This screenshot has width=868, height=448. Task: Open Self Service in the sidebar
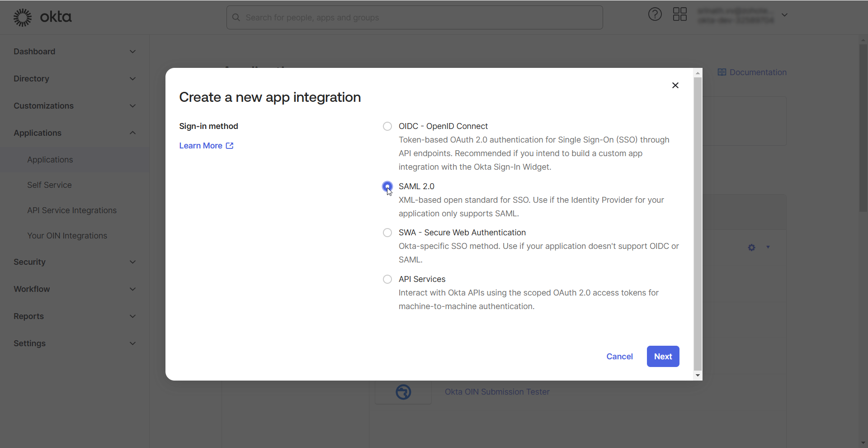pos(49,185)
